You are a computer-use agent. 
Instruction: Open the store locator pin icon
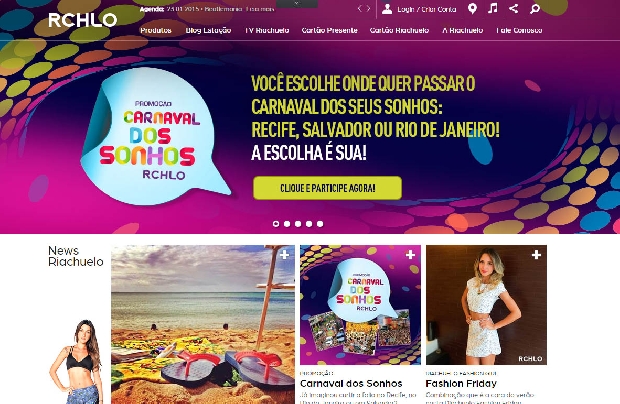coord(472,8)
